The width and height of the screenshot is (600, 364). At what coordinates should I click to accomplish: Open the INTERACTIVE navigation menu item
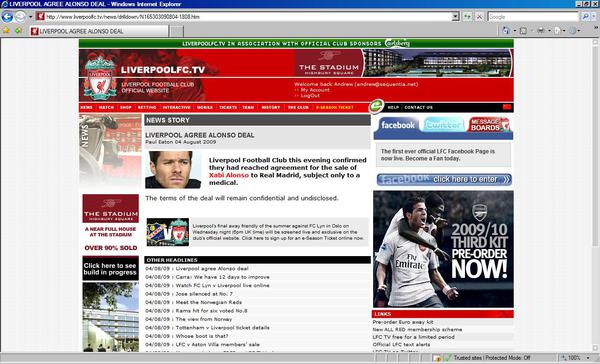point(176,108)
